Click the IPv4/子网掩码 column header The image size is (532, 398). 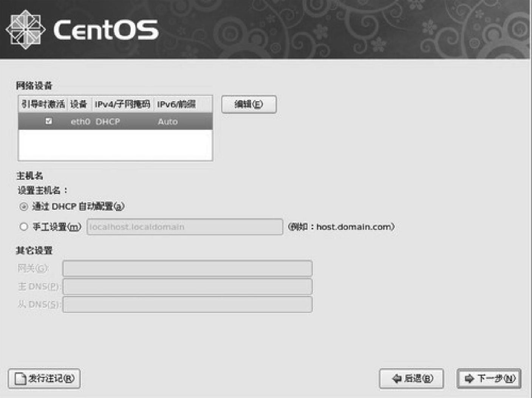pos(122,104)
